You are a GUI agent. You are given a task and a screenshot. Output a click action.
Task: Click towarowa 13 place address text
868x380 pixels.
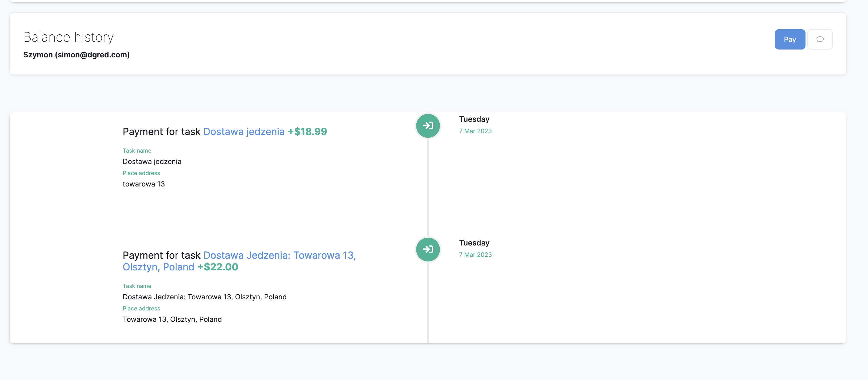[x=144, y=184]
